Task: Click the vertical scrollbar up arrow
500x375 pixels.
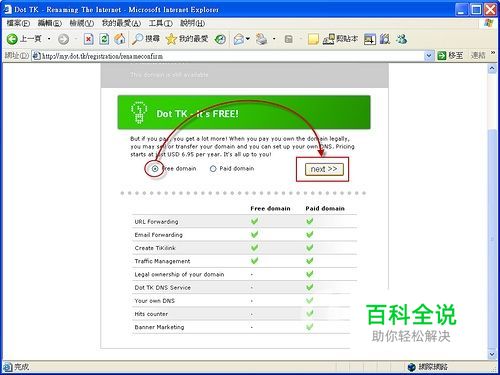Action: point(492,69)
